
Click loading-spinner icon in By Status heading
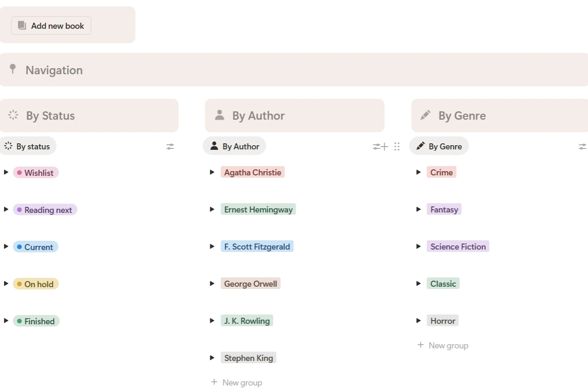(x=13, y=115)
